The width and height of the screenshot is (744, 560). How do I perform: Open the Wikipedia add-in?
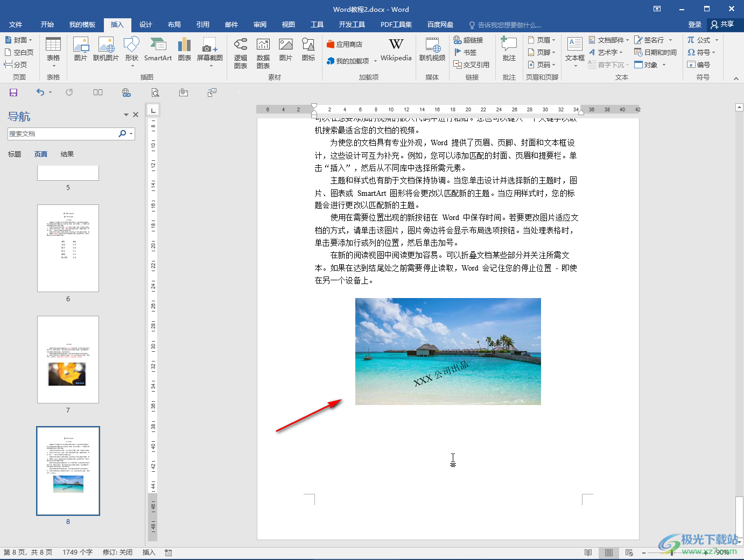(396, 49)
